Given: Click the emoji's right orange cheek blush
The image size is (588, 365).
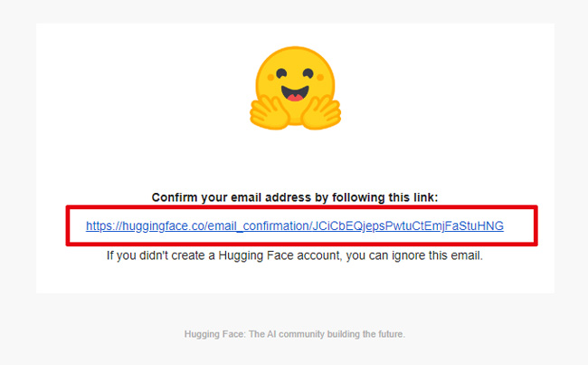Looking at the screenshot, I should [320, 78].
